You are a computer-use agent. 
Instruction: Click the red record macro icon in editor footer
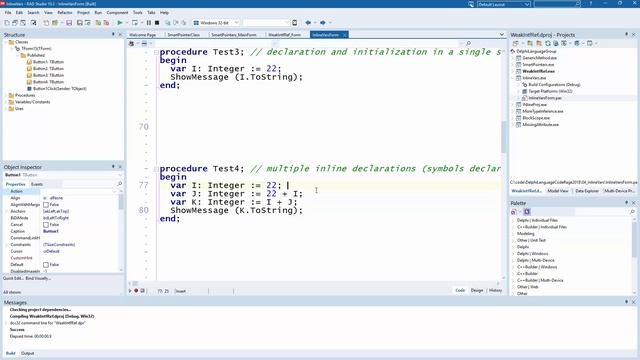136,291
